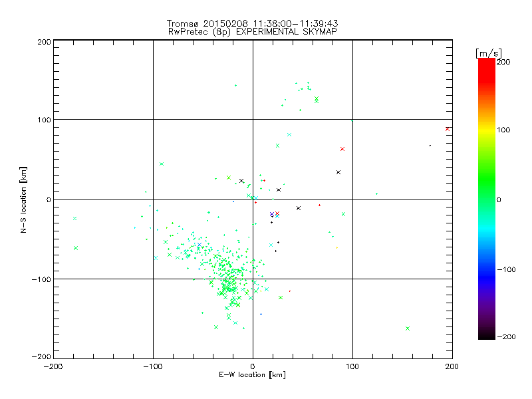Click the cyan X marker near E-W -178, N-S -24
This screenshot has width=532, height=399.
pos(75,219)
